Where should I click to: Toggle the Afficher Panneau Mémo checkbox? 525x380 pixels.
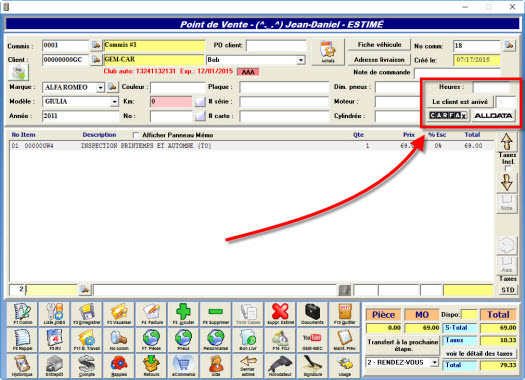pos(136,135)
